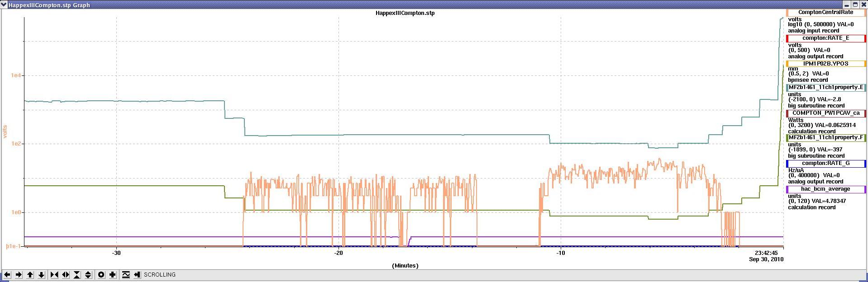Expand the time axis with outward-pointing horizontal arrows

(x=66, y=275)
